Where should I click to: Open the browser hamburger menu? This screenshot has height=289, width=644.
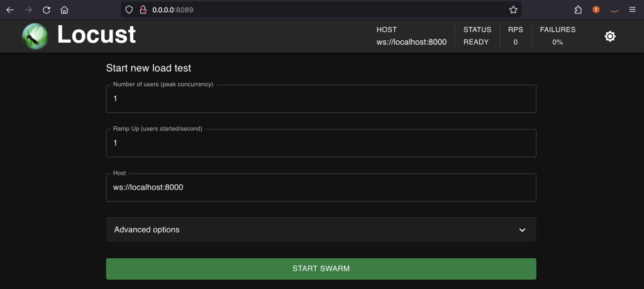(632, 10)
